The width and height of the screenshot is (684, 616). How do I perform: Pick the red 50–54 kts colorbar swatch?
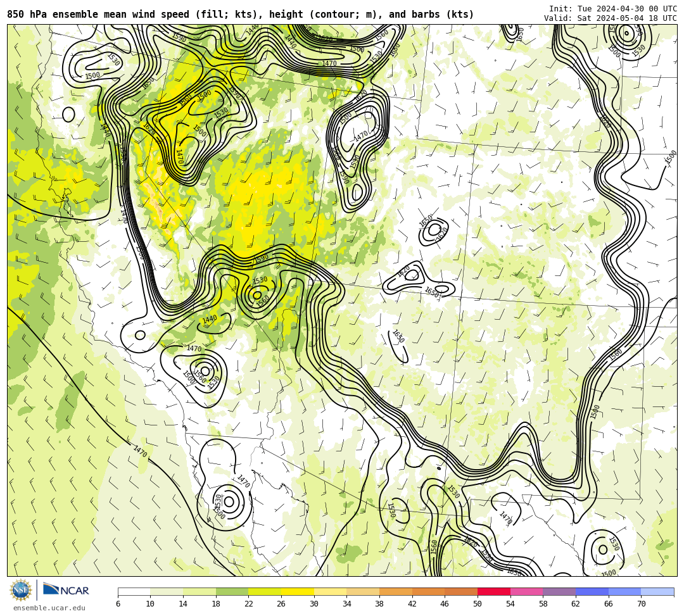pyautogui.click(x=494, y=591)
